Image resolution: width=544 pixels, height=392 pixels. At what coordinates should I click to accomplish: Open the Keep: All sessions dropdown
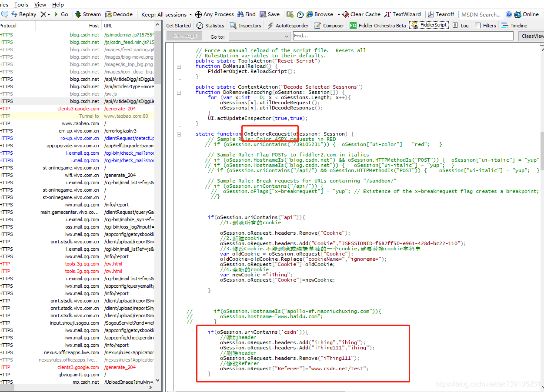tap(167, 14)
